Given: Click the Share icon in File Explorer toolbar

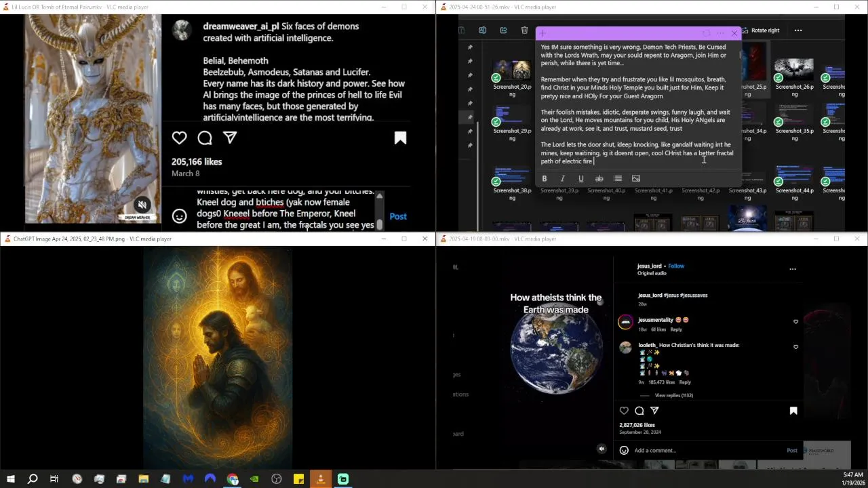Looking at the screenshot, I should 503,30.
